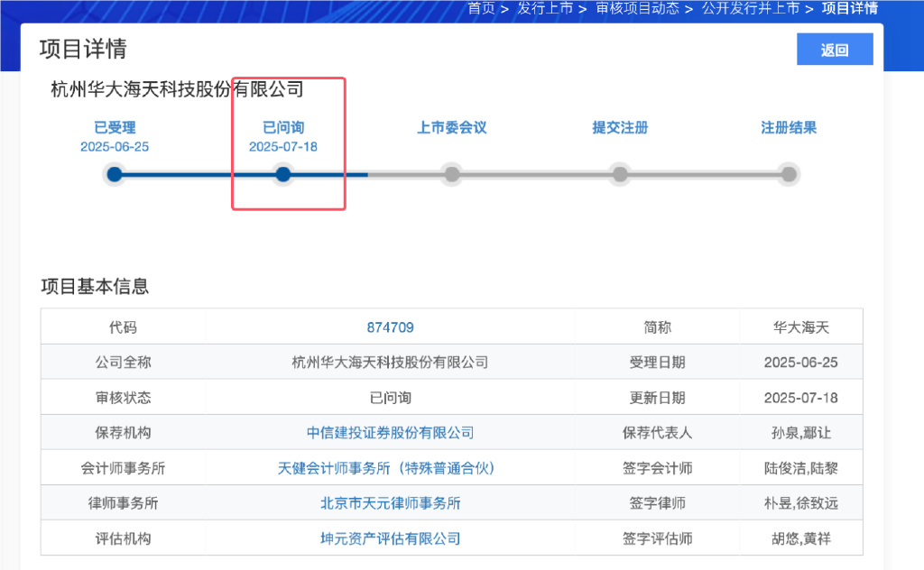Select the 注册结果 stage label
The image size is (924, 570).
789,128
